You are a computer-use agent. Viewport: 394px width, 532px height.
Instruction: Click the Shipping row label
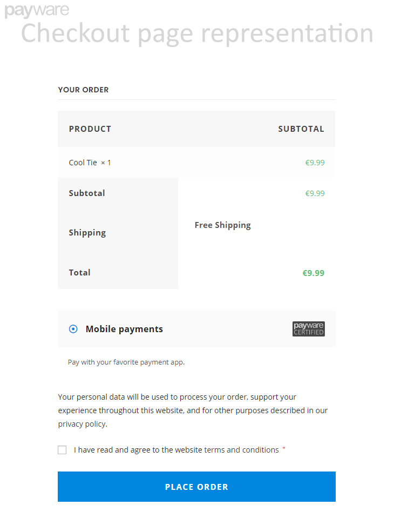coord(87,233)
